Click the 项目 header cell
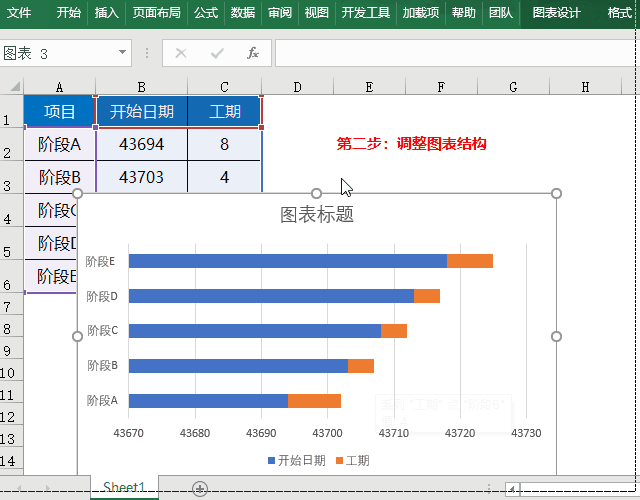This screenshot has height=500, width=640. tap(60, 111)
